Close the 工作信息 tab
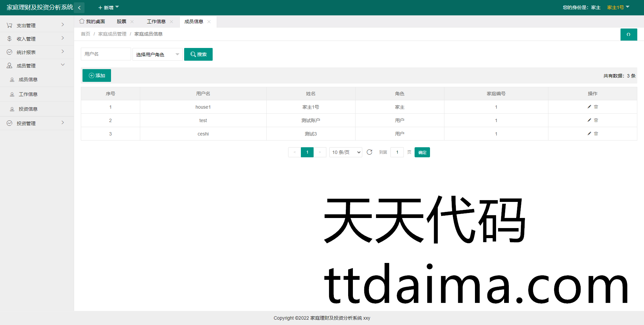The width and height of the screenshot is (644, 325). pyautogui.click(x=171, y=22)
